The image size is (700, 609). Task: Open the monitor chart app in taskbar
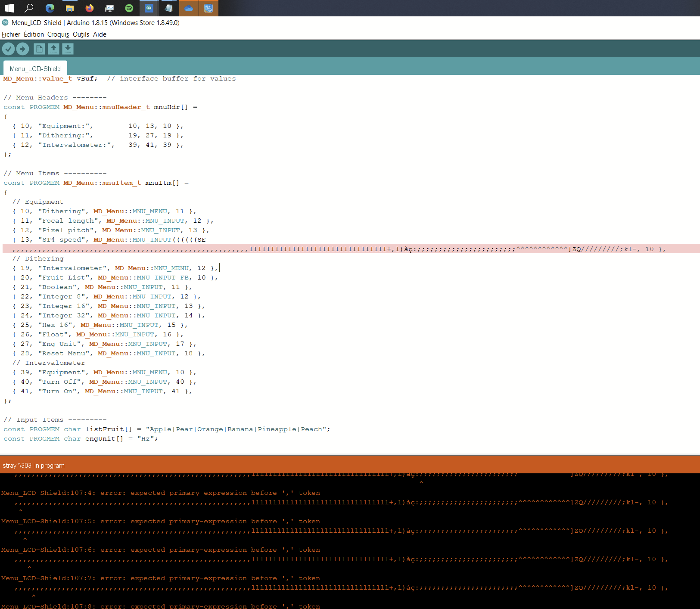tap(109, 8)
